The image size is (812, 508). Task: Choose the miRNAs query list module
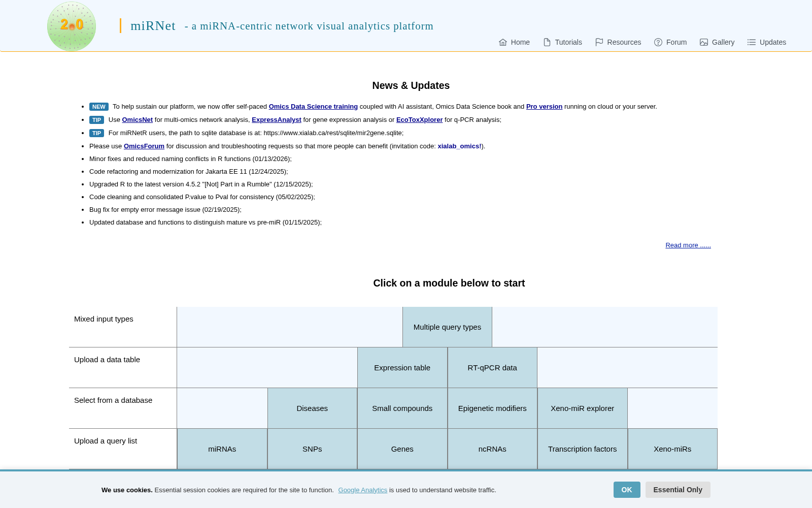(222, 449)
